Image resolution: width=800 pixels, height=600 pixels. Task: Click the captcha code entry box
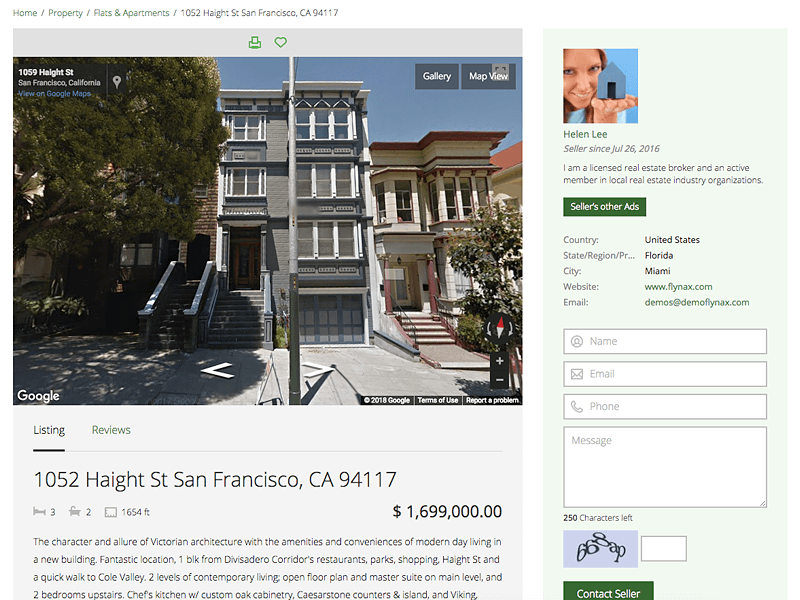coord(663,549)
